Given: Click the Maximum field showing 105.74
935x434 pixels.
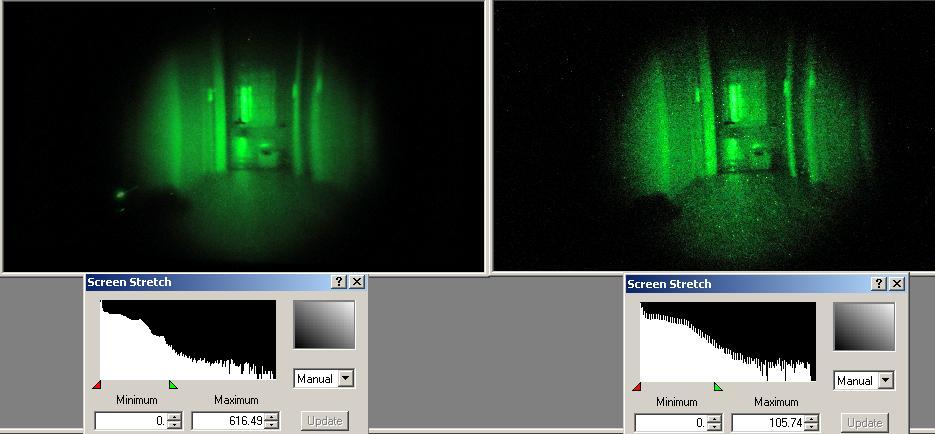Looking at the screenshot, I should 768,423.
